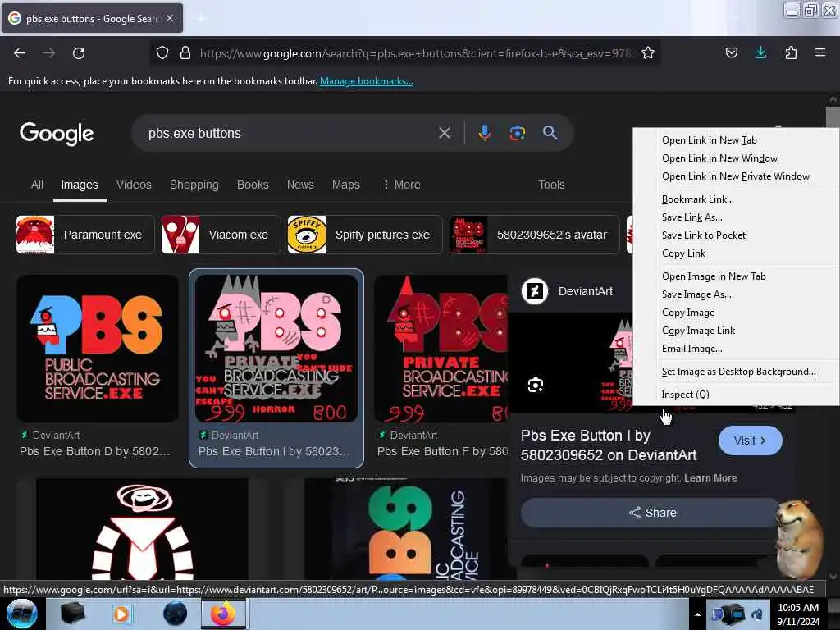840x630 pixels.
Task: Click the Google logo
Action: [x=57, y=134]
